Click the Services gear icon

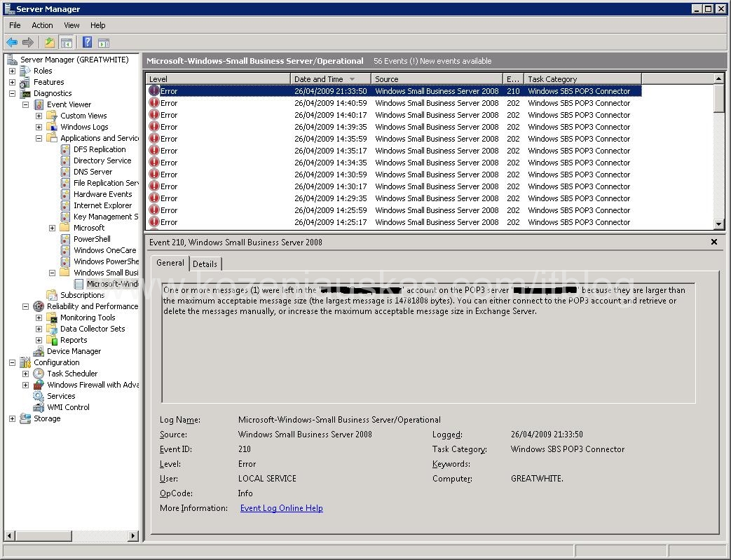click(x=39, y=396)
